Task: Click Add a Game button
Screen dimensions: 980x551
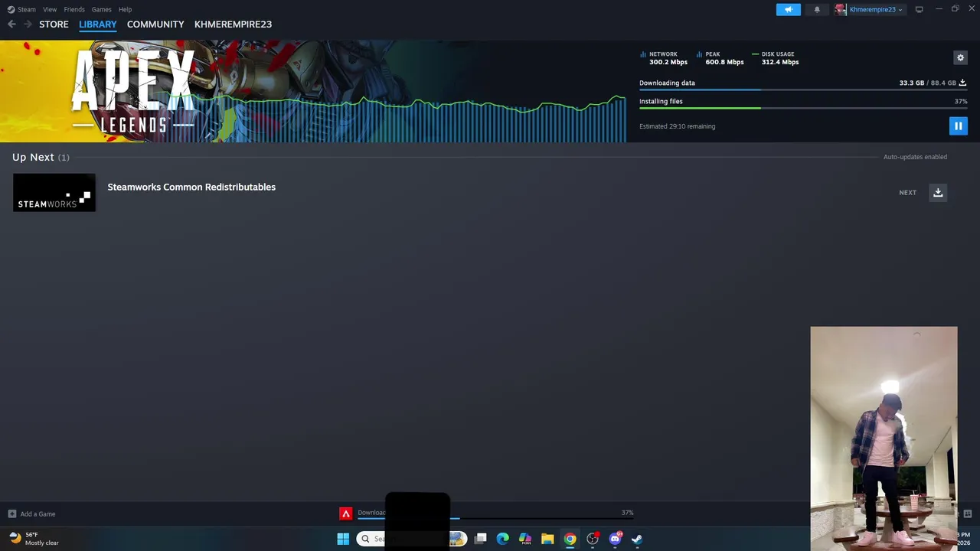Action: 31,514
